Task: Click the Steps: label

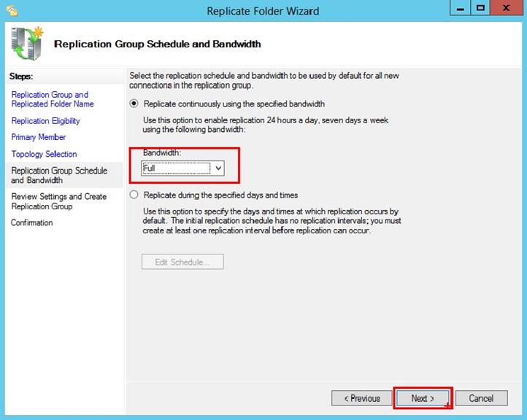Action: coord(21,77)
